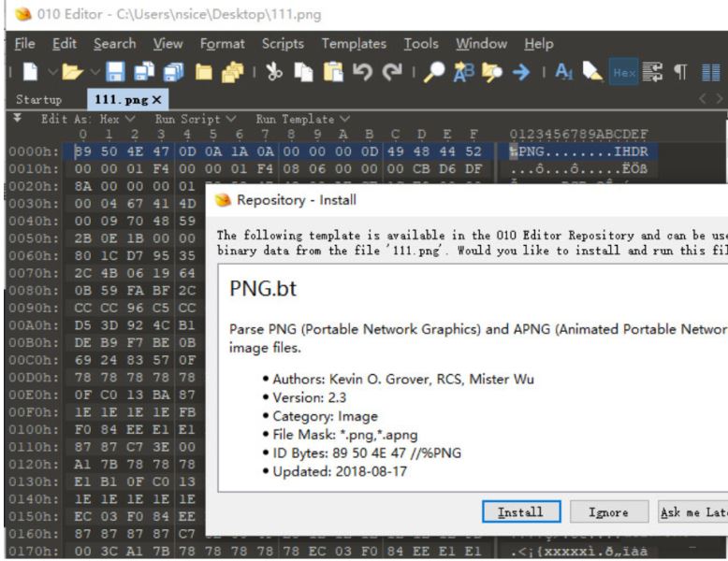728x561 pixels.
Task: Open the Templates menu
Action: (354, 44)
